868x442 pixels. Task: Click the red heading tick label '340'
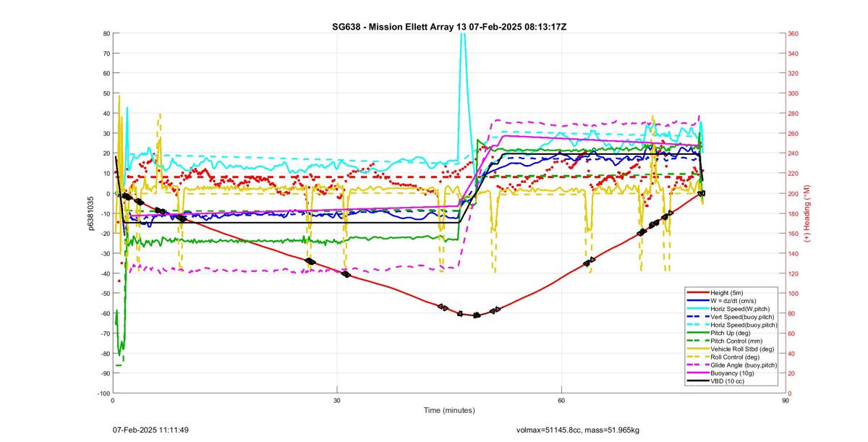click(x=793, y=54)
